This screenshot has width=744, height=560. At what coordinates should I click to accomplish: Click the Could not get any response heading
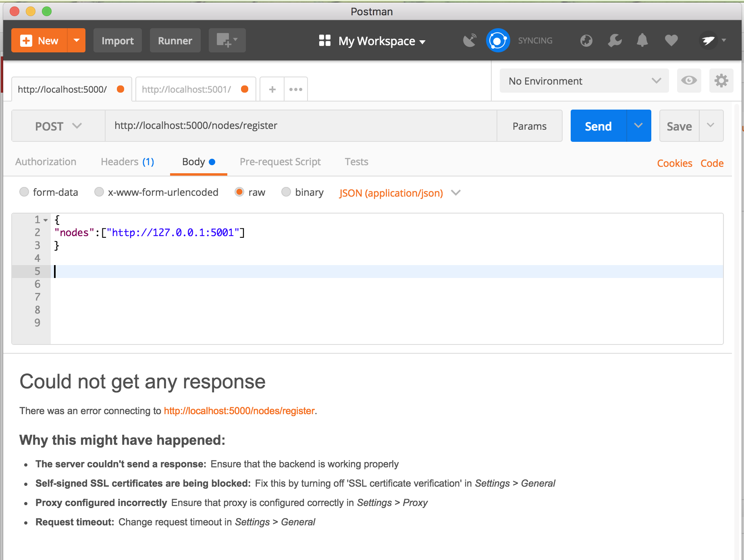pos(143,382)
